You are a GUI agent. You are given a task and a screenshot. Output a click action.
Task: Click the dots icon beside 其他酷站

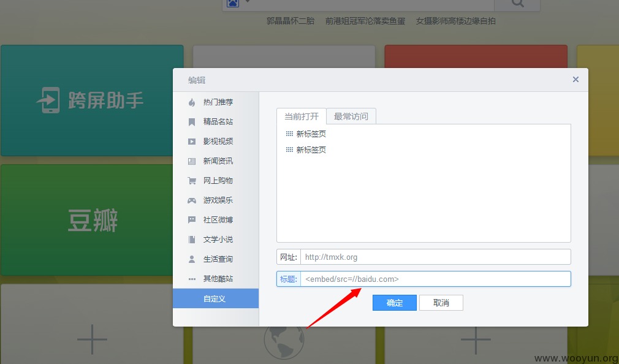[192, 279]
